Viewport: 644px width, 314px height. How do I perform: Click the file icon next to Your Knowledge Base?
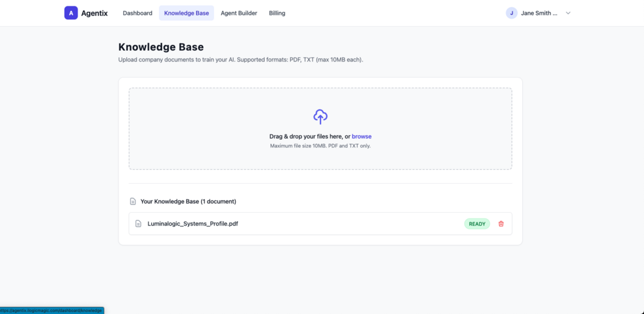[133, 201]
